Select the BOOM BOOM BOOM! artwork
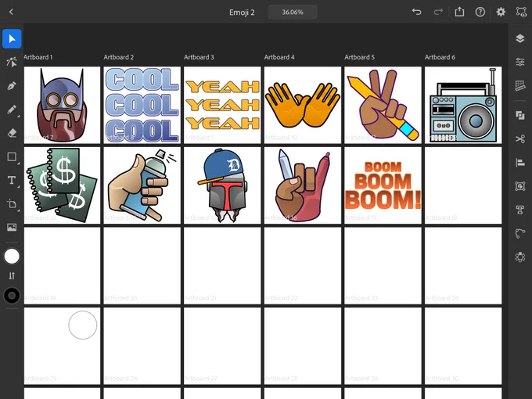Screen dimensions: 532x399 [383, 185]
